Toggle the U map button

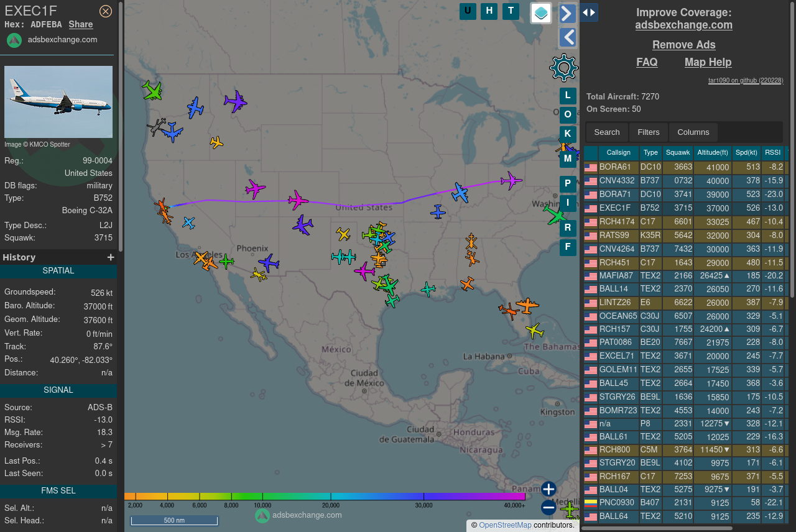coord(468,11)
